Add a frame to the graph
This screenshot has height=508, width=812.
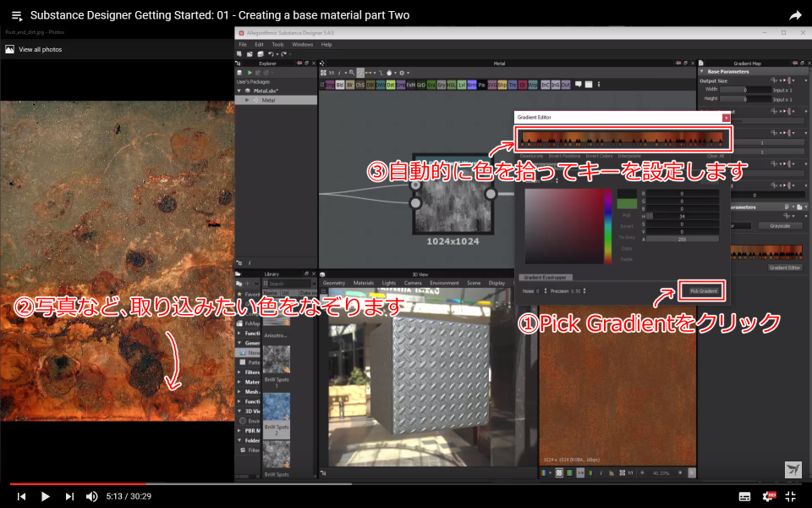pyautogui.click(x=589, y=84)
